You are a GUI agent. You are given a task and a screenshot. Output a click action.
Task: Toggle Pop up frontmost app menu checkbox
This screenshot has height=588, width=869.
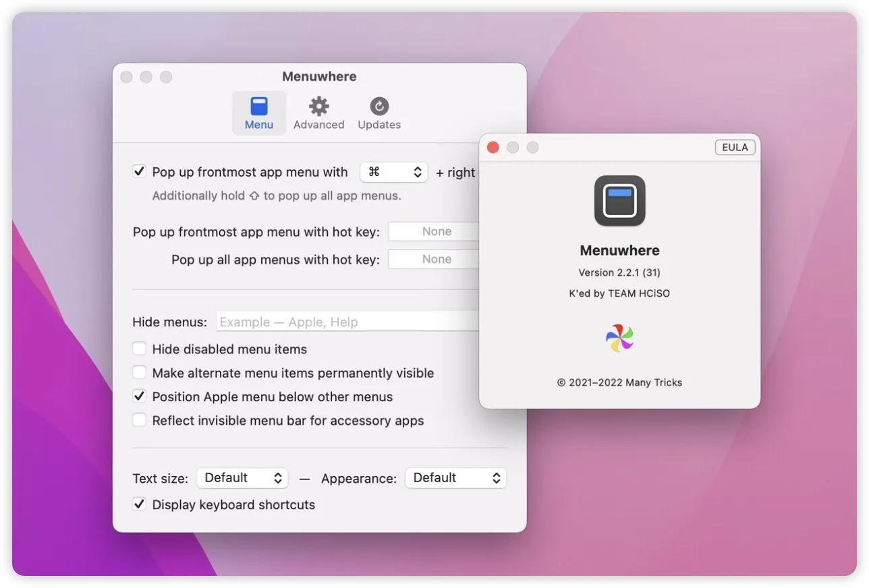139,171
